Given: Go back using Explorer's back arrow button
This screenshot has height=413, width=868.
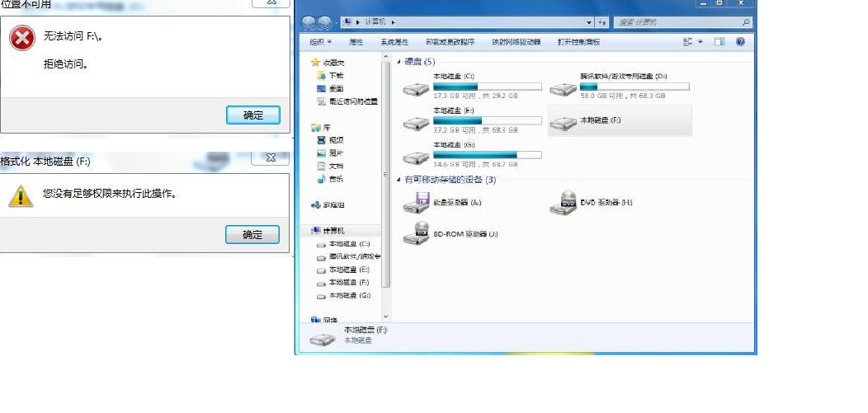Looking at the screenshot, I should pos(309,22).
